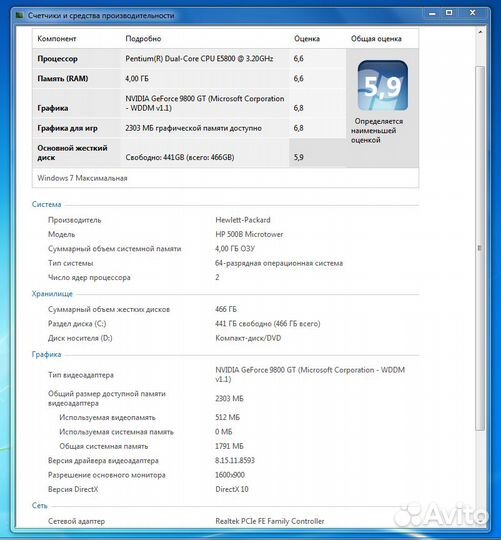Click the Оценка column header
Screen dimensions: 501x540
point(307,39)
